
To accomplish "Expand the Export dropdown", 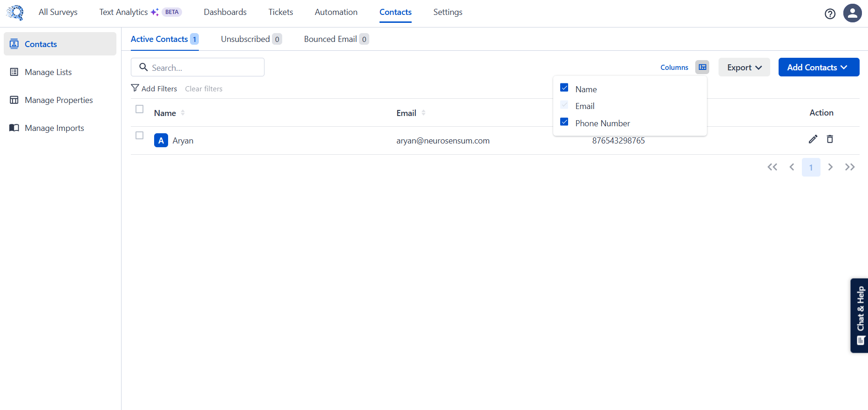I will pyautogui.click(x=744, y=68).
